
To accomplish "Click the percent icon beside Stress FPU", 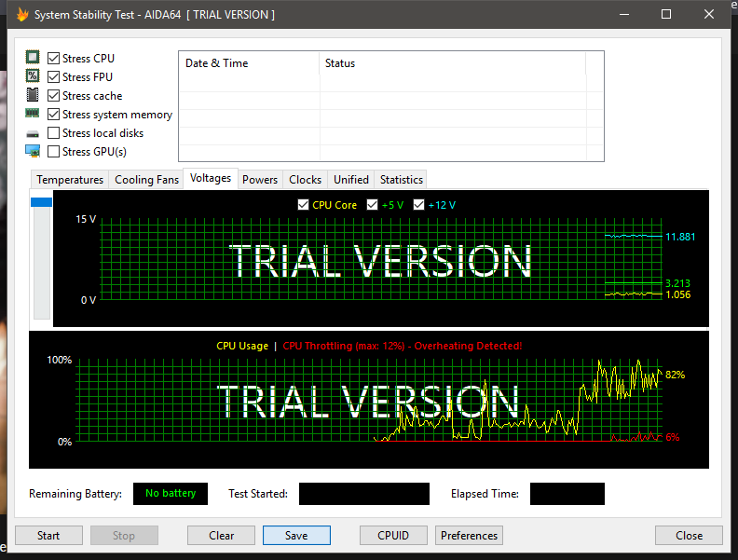I will [x=33, y=75].
